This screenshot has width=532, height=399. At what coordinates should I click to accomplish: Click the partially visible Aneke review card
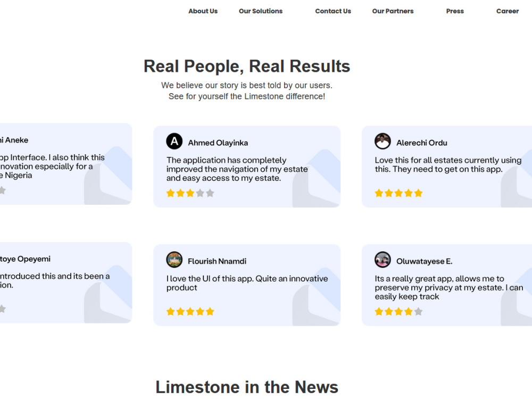(66, 164)
